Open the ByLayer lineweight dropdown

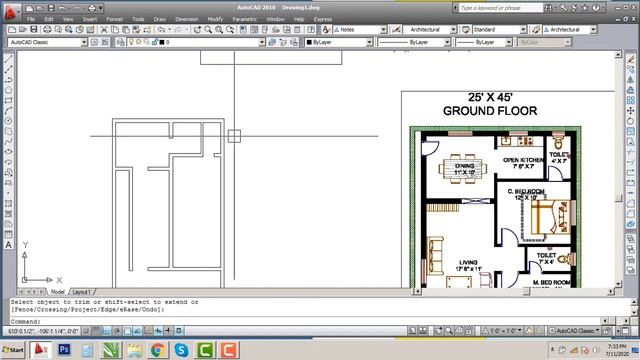[x=509, y=42]
